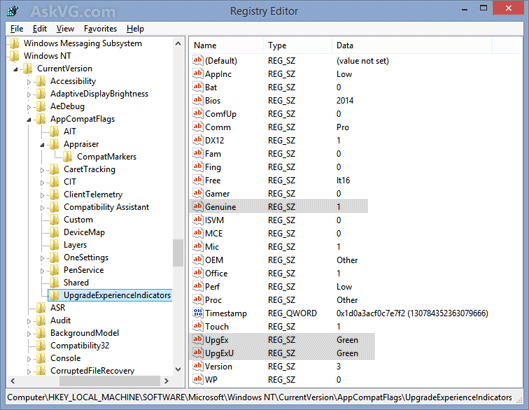Click the folder icon beside Shared key
The image size is (529, 410).
coord(54,283)
